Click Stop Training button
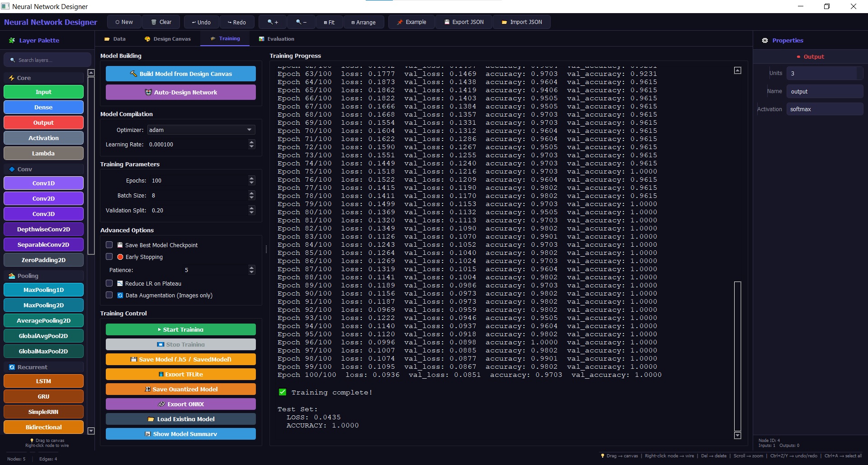The height and width of the screenshot is (465, 868). point(181,344)
